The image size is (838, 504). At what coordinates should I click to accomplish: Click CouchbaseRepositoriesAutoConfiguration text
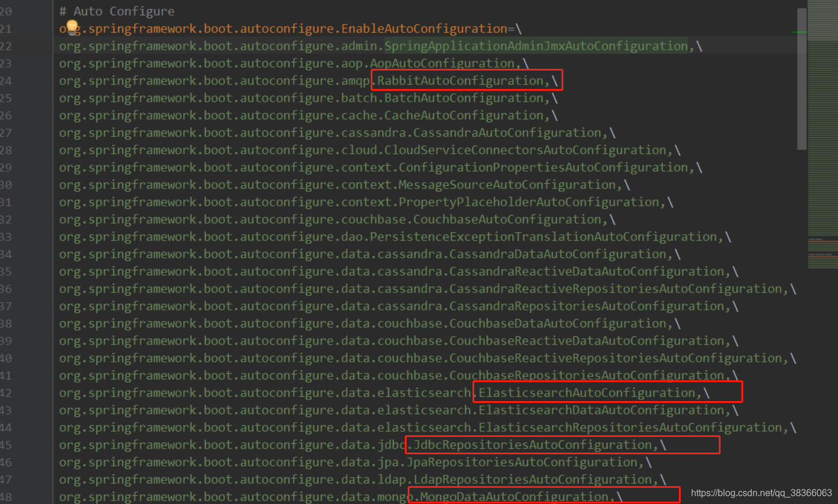[587, 375]
